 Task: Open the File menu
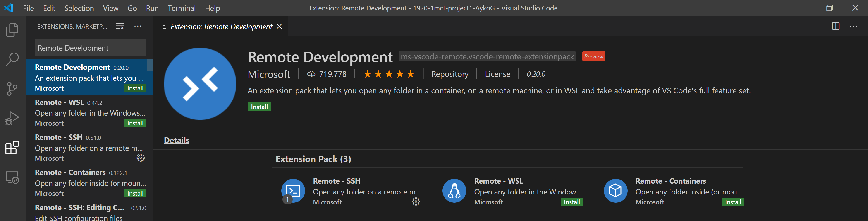pyautogui.click(x=28, y=8)
